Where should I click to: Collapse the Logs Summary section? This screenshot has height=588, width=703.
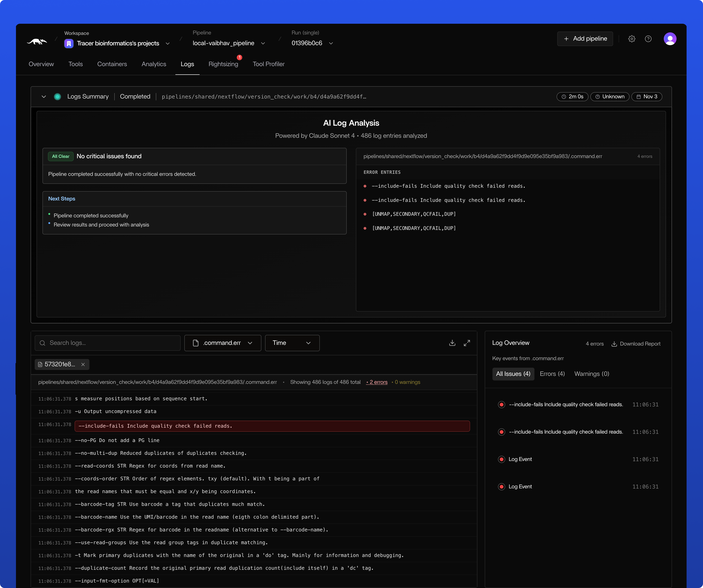[44, 97]
